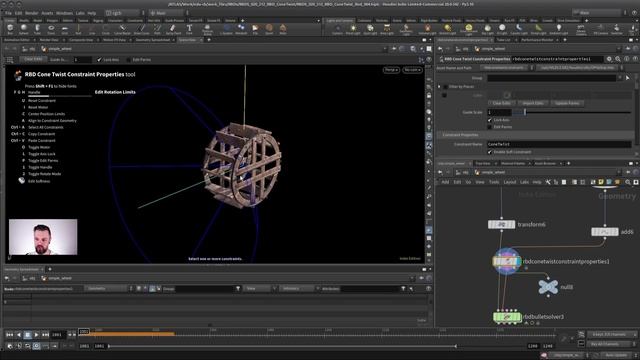Select the Metaball shelf tool
Screen dimensions: 640x360
click(x=241, y=29)
